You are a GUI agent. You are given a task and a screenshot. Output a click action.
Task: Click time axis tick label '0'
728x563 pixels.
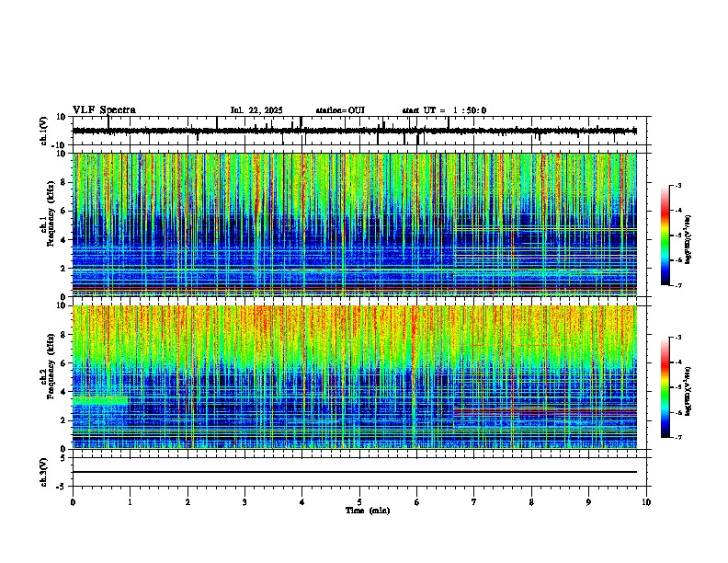(73, 502)
